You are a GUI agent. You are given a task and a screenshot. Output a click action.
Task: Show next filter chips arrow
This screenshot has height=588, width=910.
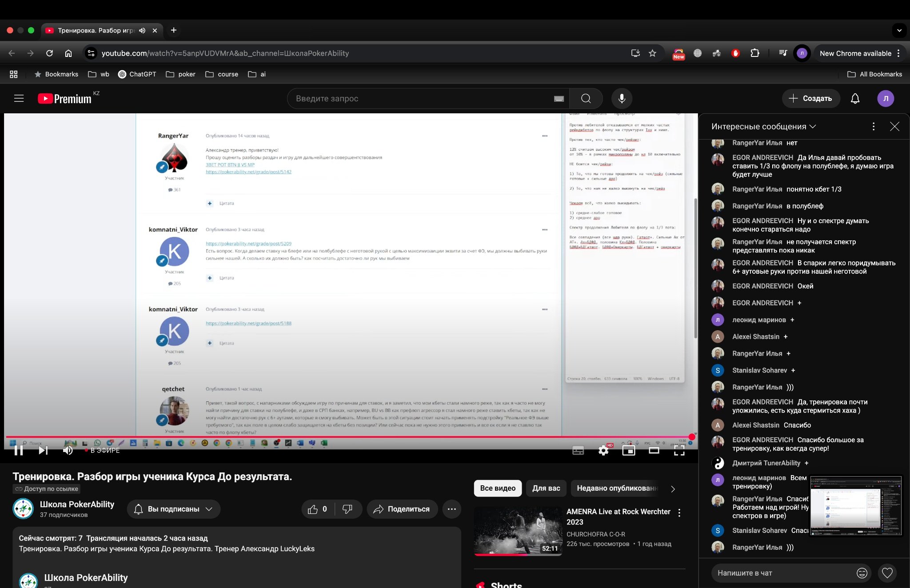tap(673, 489)
